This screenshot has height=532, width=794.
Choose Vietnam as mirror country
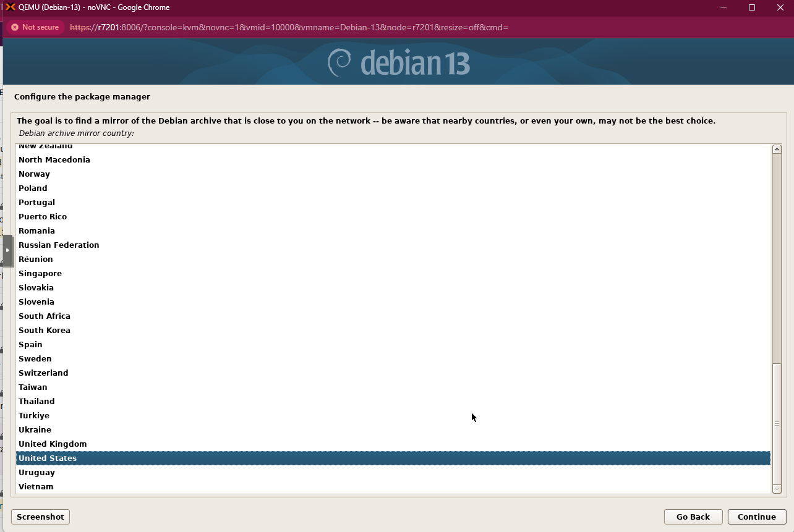pyautogui.click(x=36, y=487)
